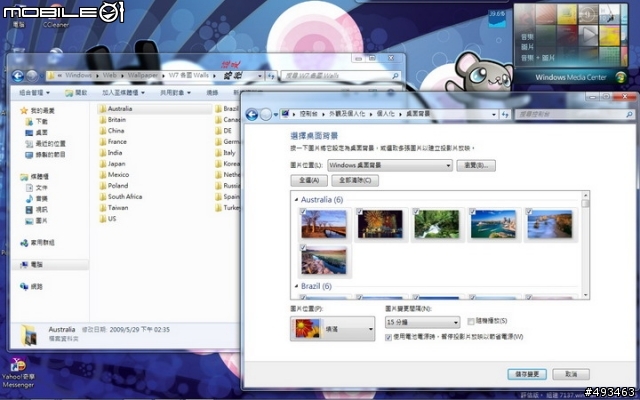Viewport: 640px width, 400px height.
Task: Go back in the Explorer window
Action: coord(17,76)
